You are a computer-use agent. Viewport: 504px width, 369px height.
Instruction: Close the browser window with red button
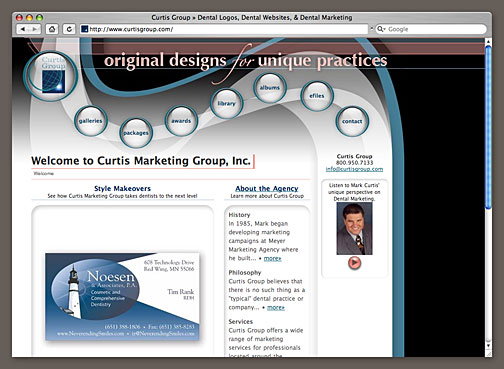tap(19, 17)
